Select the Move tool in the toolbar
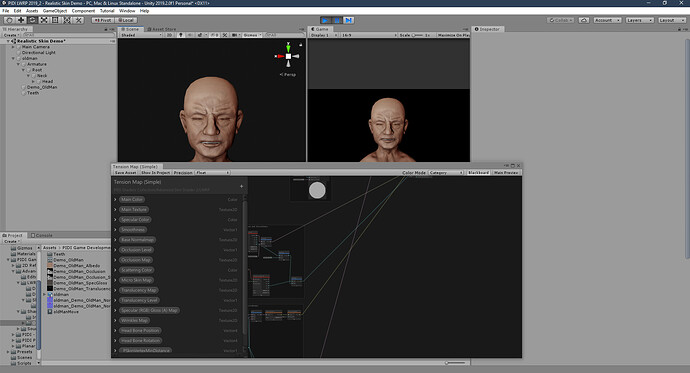Image resolution: width=690 pixels, height=373 pixels. pyautogui.click(x=21, y=20)
